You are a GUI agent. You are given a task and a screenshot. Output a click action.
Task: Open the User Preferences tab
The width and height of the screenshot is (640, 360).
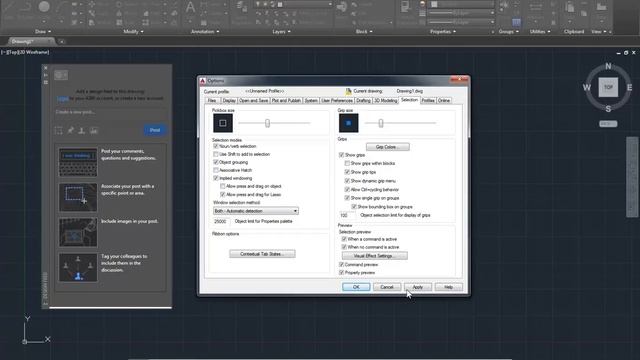(337, 100)
